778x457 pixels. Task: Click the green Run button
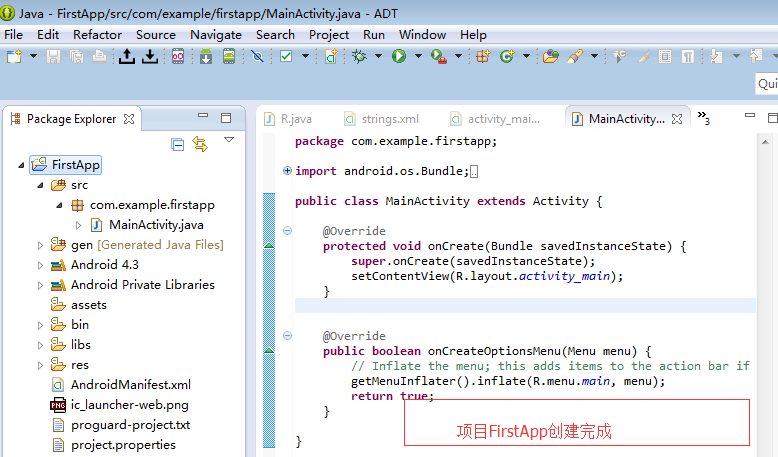(399, 57)
